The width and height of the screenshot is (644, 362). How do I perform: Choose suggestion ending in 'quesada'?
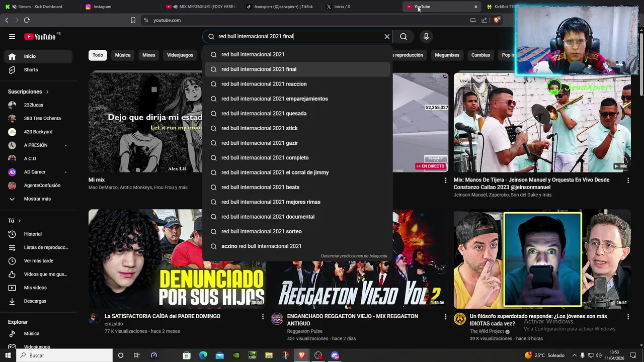[297, 114]
